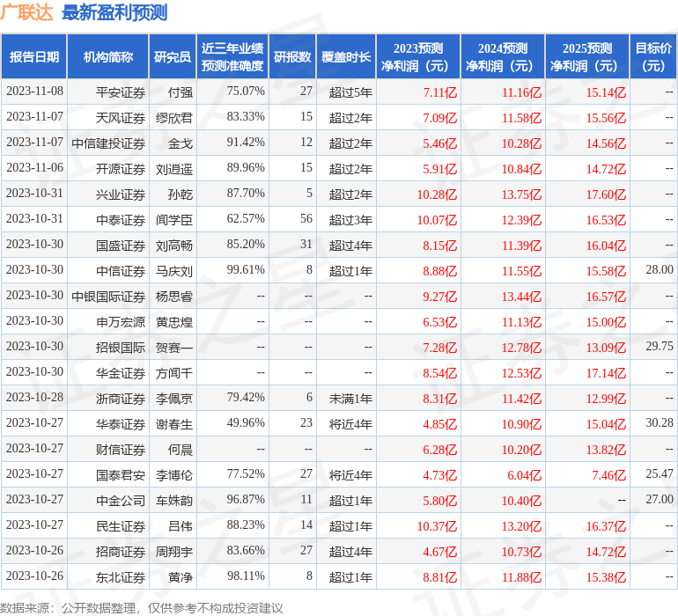678x616 pixels.
Task: Click 中信建投证券 institution cell
Action: pos(108,143)
